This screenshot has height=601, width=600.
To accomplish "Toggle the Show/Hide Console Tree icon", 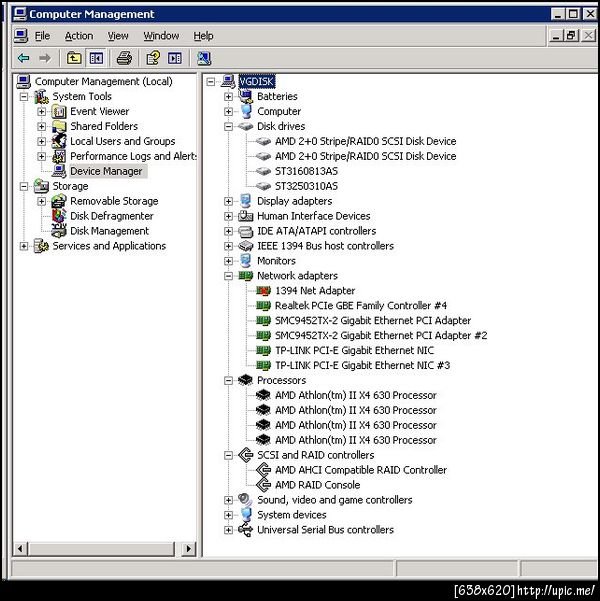I will pyautogui.click(x=96, y=58).
